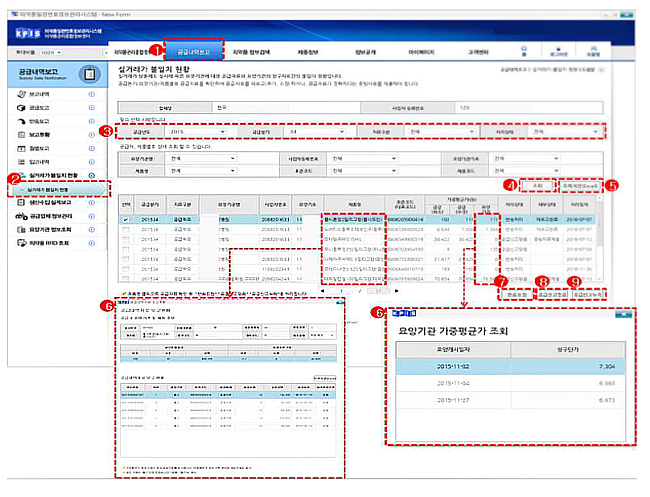Click the Excel download button
This screenshot has height=497, width=650.
[580, 186]
